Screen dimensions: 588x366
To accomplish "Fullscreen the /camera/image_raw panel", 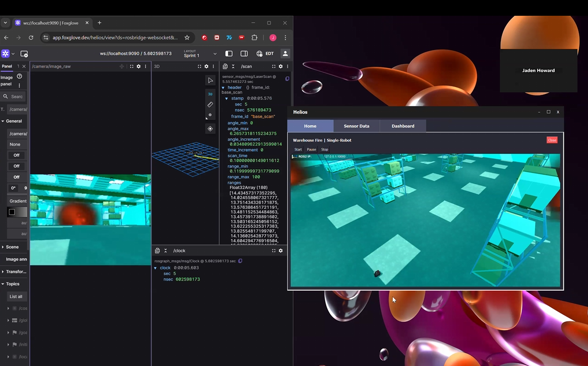I will tap(132, 66).
